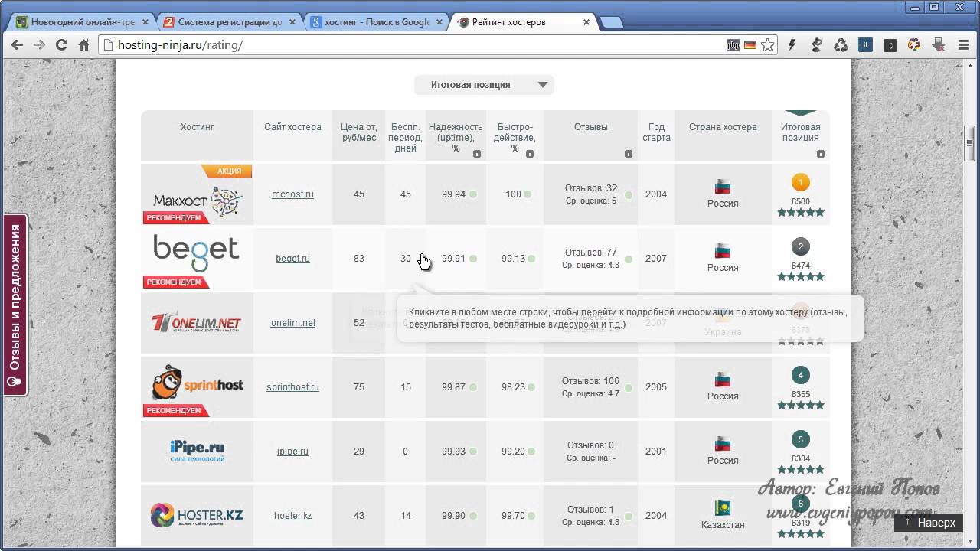Click the desk lamp extension icon
This screenshot has height=551, width=980.
(x=816, y=45)
